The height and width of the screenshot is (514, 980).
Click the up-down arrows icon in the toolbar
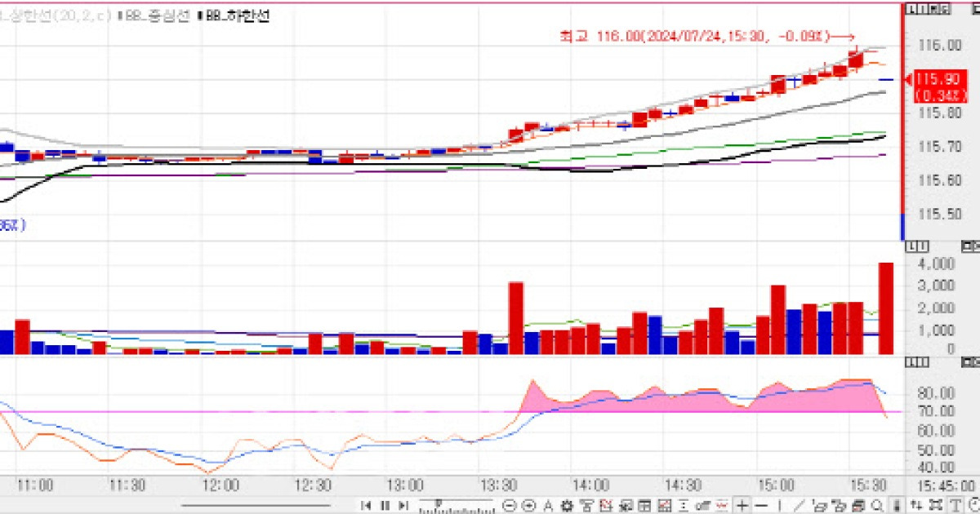(x=917, y=505)
